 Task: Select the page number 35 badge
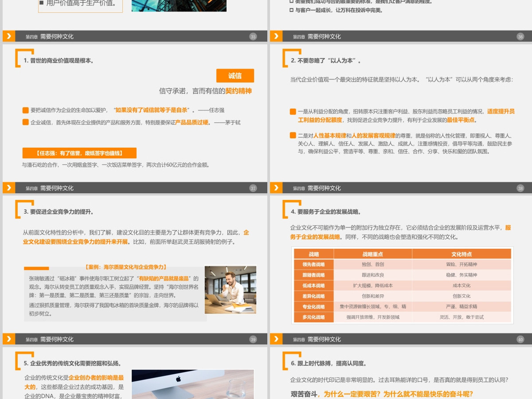[253, 37]
